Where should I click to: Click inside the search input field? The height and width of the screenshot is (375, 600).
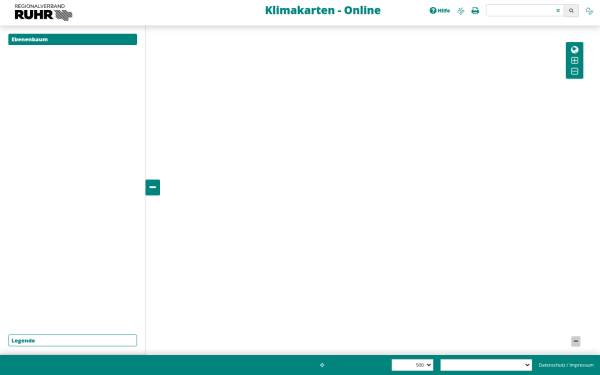pos(519,11)
